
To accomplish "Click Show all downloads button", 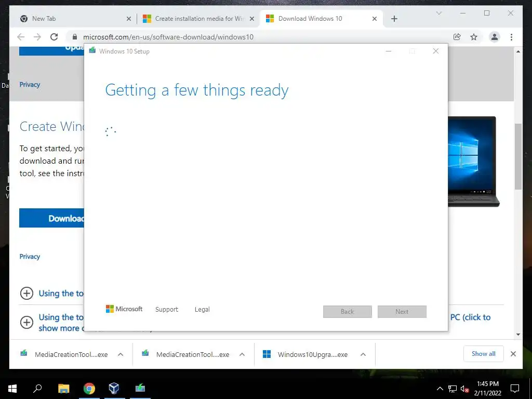I will click(484, 354).
